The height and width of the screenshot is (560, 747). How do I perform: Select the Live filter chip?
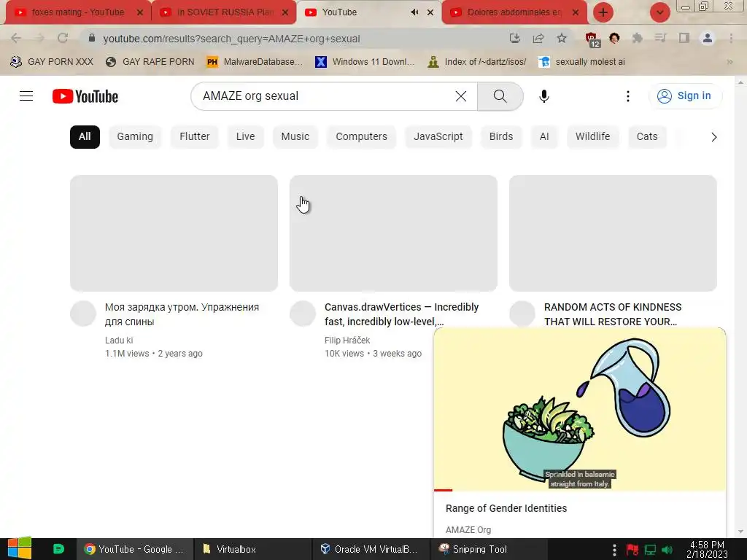pyautogui.click(x=245, y=136)
